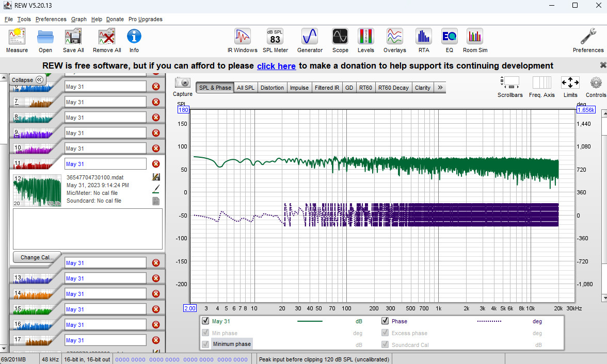Click the name field of measurement 9
The width and height of the screenshot is (607, 364).
coord(105,133)
